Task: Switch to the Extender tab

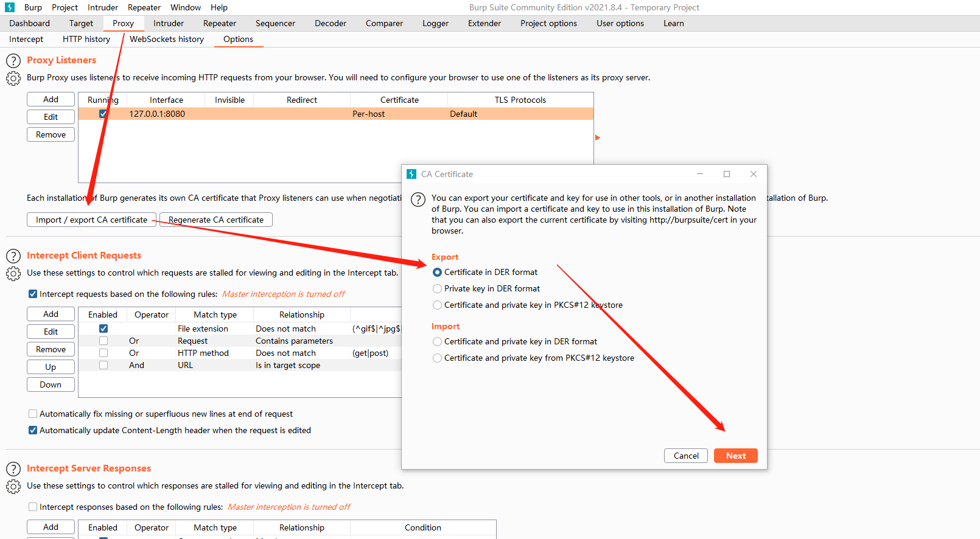Action: coord(485,23)
